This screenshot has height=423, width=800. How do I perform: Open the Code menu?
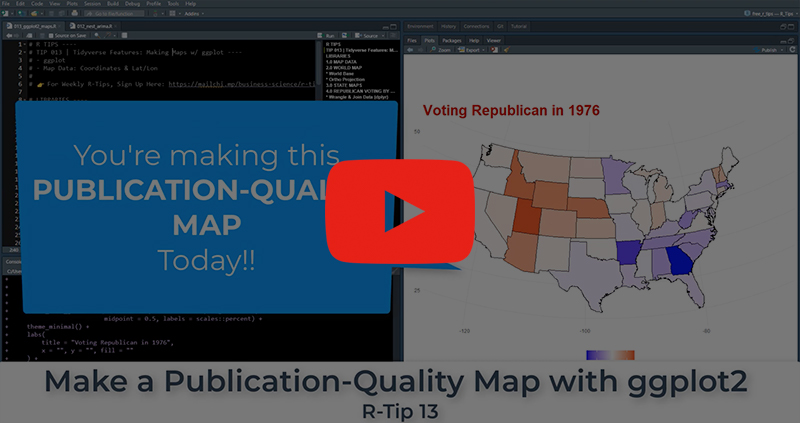point(37,4)
